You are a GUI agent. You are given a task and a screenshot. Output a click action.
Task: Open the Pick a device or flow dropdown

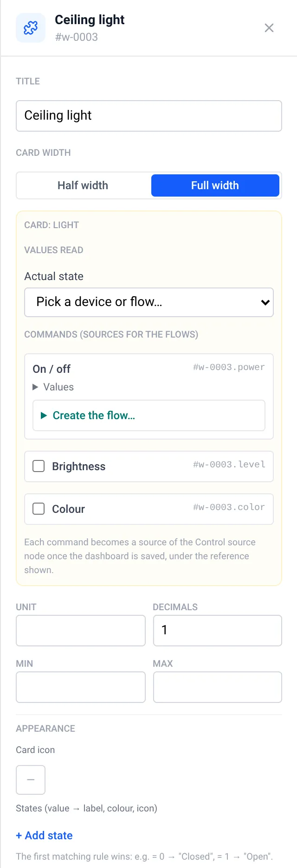(x=149, y=302)
